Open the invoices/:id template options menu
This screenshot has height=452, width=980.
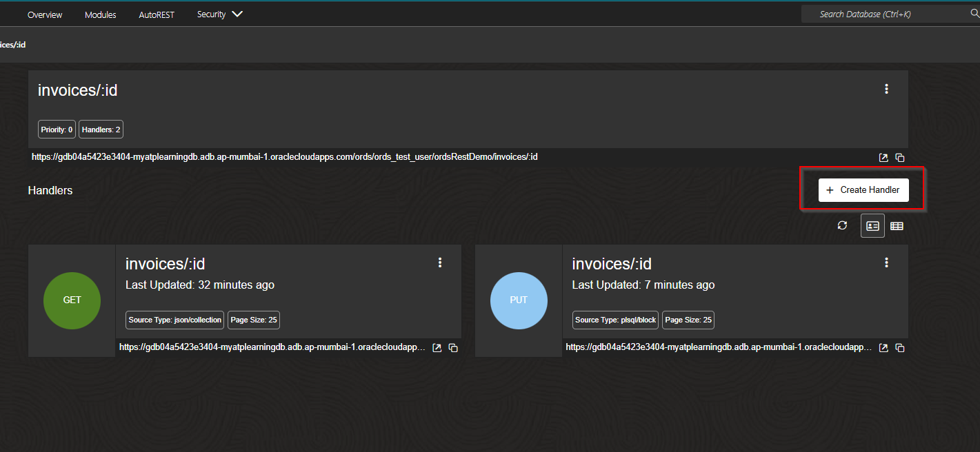tap(886, 89)
